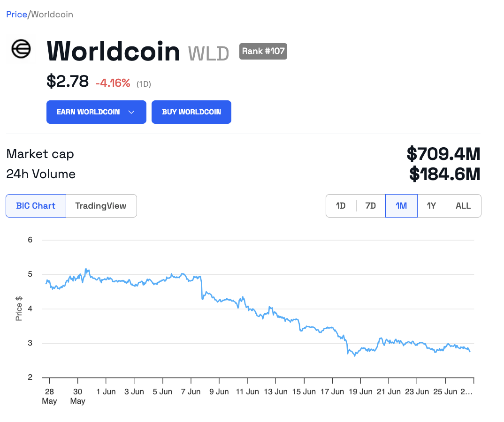
Task: Click the Rank #107 badge
Action: pos(263,51)
